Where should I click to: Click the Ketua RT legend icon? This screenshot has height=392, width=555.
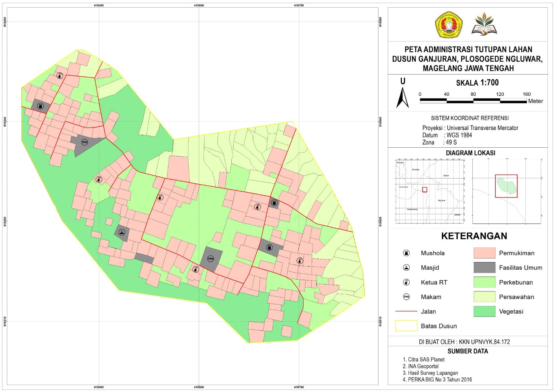pos(406,282)
